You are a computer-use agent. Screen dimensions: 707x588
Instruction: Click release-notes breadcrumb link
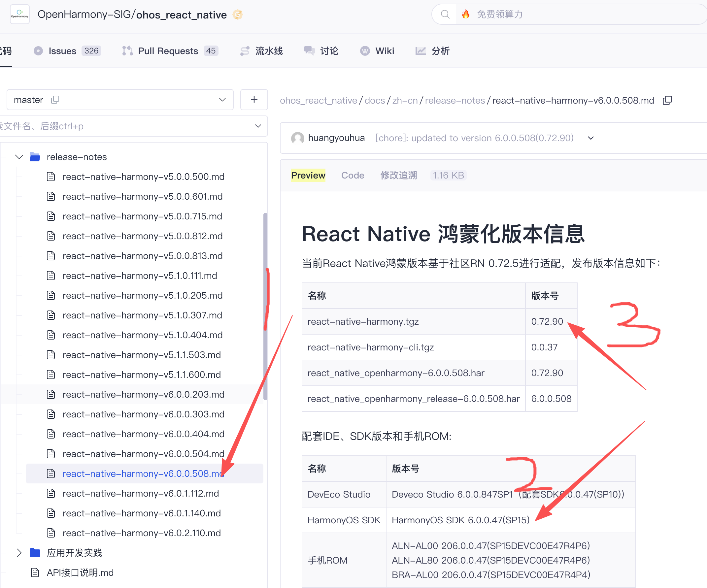(454, 100)
